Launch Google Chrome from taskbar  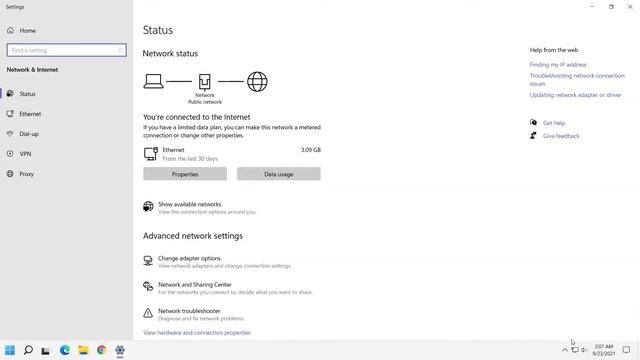click(102, 350)
